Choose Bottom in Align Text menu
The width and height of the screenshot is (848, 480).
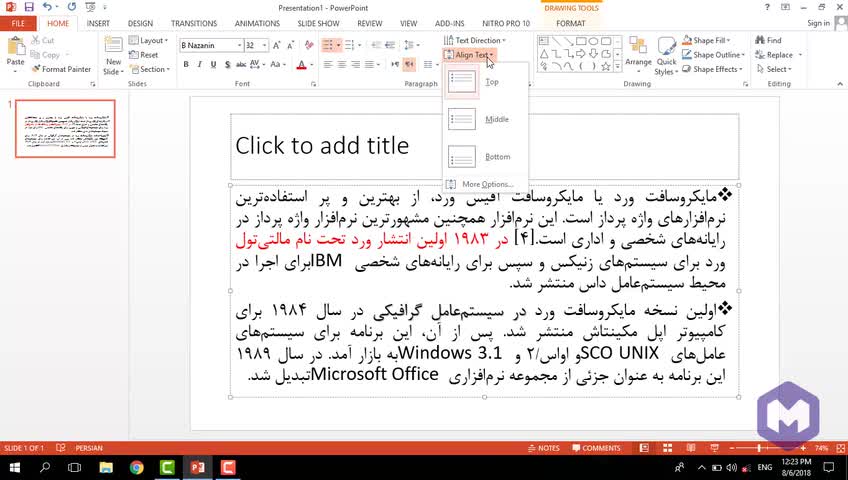click(x=485, y=156)
